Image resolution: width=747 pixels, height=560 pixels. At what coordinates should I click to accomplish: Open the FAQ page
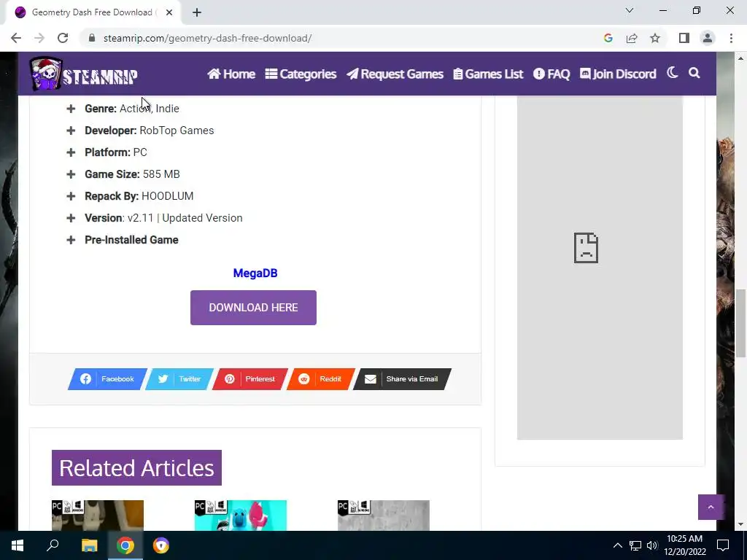[x=551, y=74]
